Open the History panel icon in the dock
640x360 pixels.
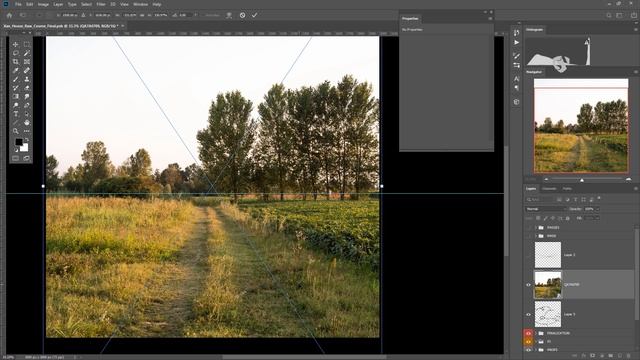pos(516,33)
